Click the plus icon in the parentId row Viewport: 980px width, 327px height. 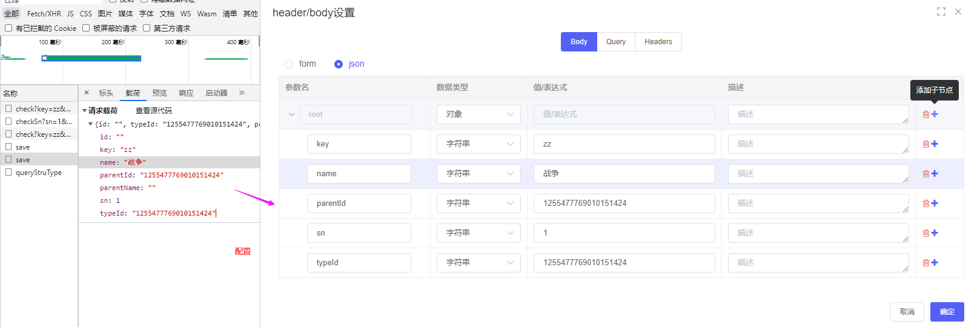935,203
